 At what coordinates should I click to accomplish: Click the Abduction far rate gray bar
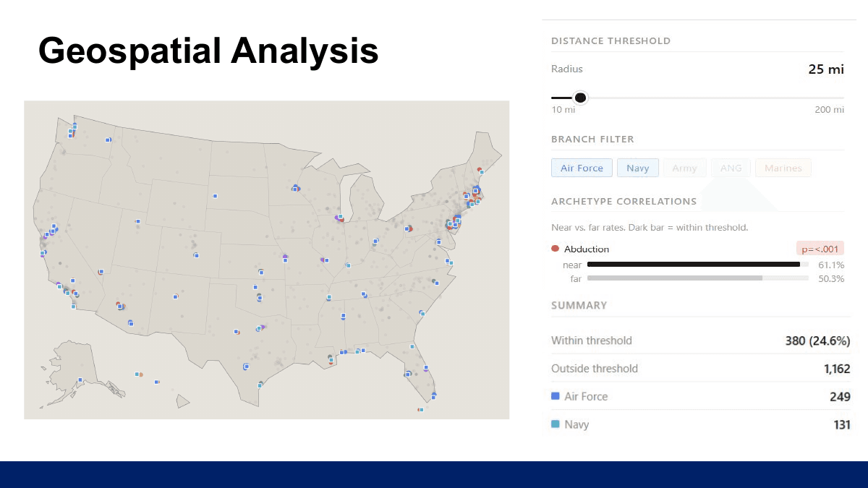675,278
